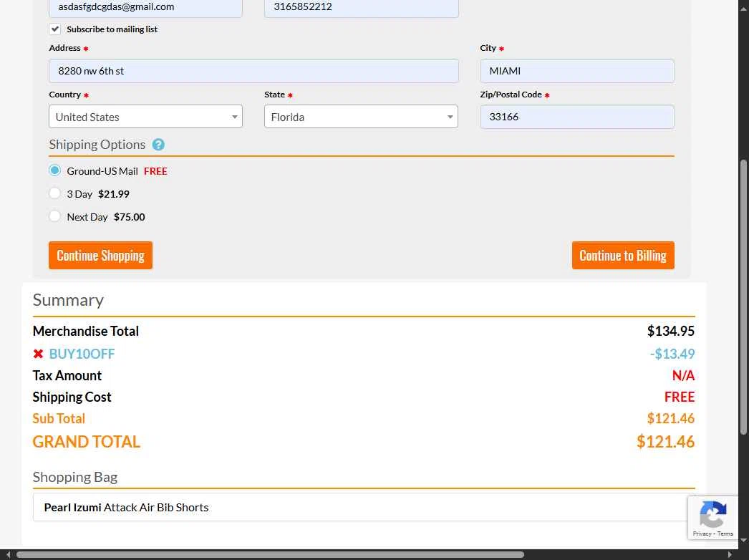
Task: Proceed with Continue to Billing button
Action: coord(623,255)
